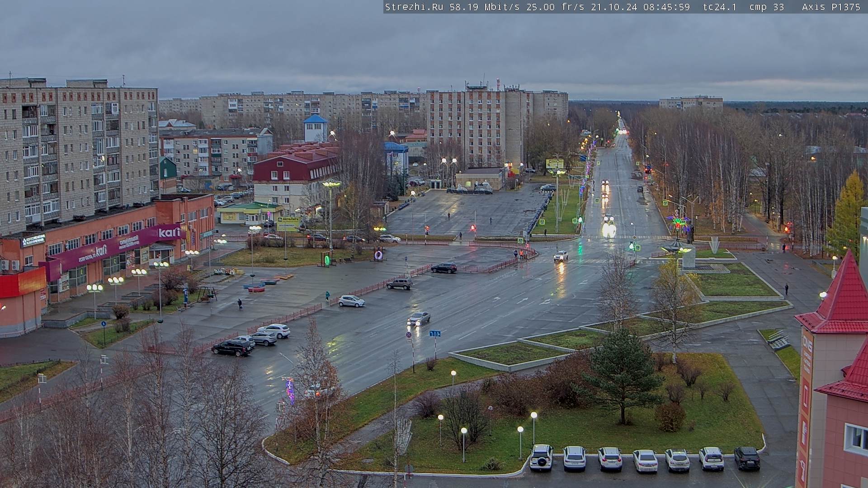Click the "08:45:59" time stamp

666,7
